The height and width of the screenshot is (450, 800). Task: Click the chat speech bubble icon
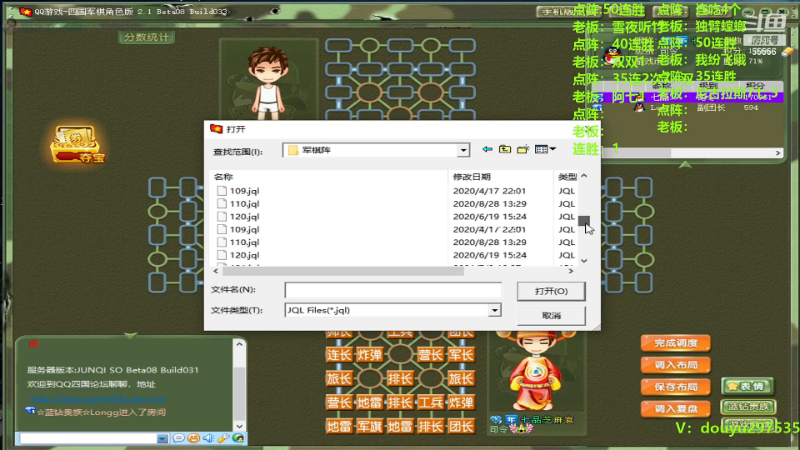[179, 438]
